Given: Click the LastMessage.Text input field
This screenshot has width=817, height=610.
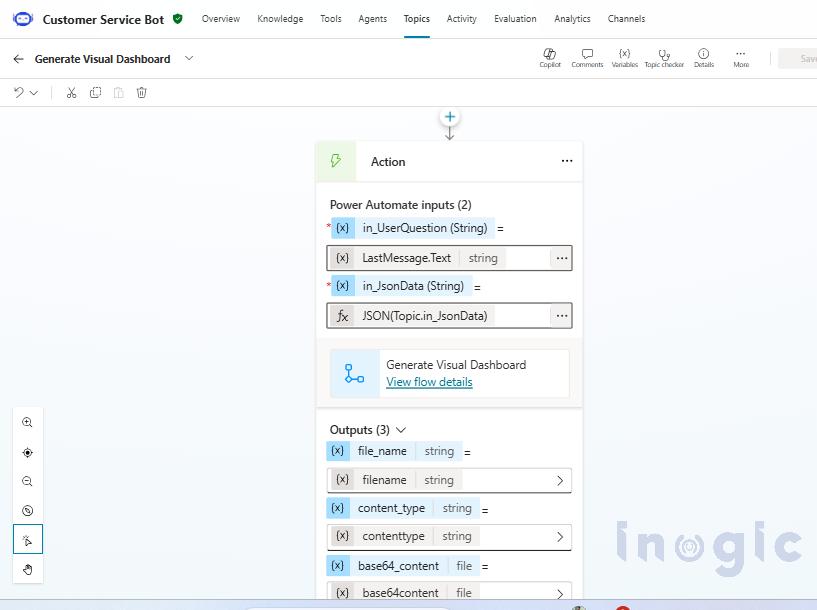Looking at the screenshot, I should [x=449, y=258].
